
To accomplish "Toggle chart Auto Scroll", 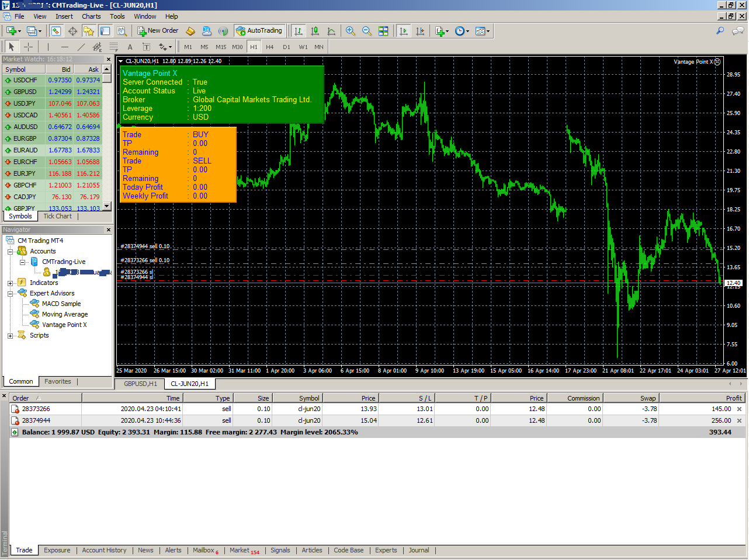I will click(404, 30).
